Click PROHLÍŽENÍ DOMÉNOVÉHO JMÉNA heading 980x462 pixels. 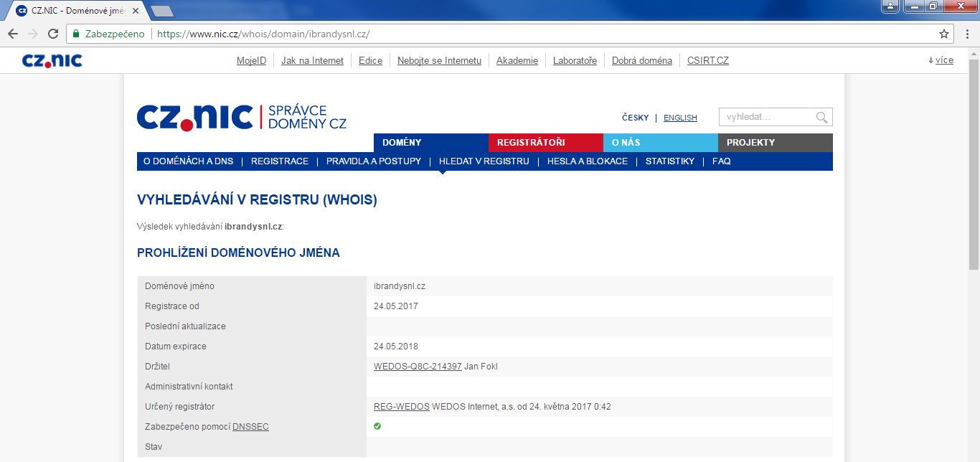coord(238,253)
